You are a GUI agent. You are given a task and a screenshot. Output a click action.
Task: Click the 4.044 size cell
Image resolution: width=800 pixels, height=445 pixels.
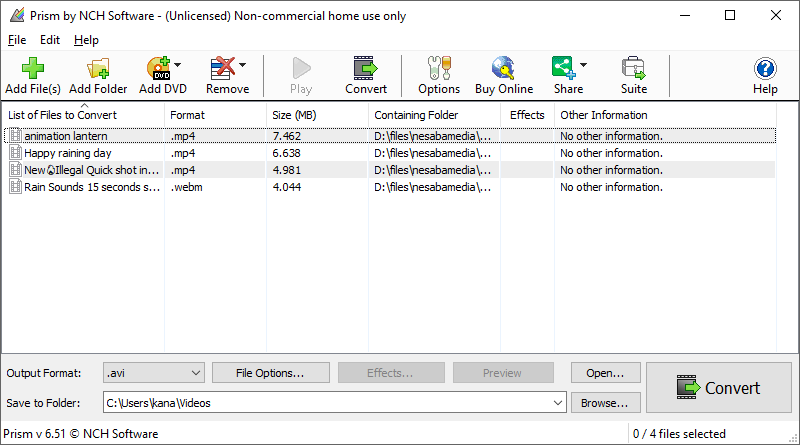[287, 187]
